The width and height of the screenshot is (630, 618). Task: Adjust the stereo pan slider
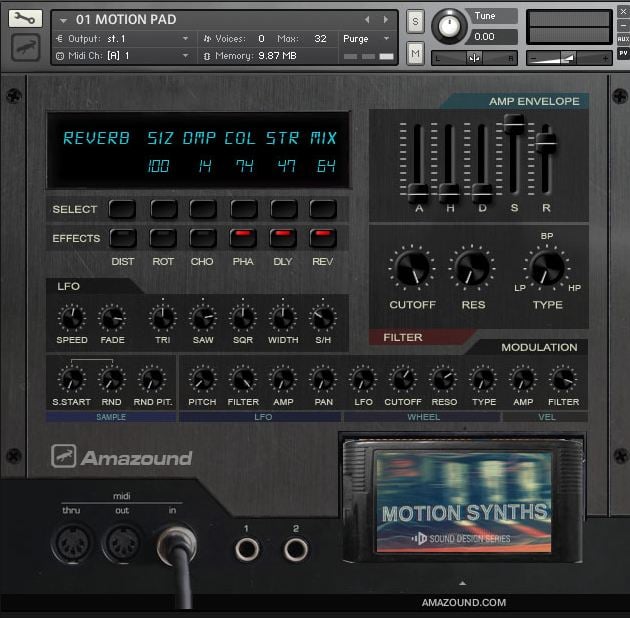click(x=474, y=59)
